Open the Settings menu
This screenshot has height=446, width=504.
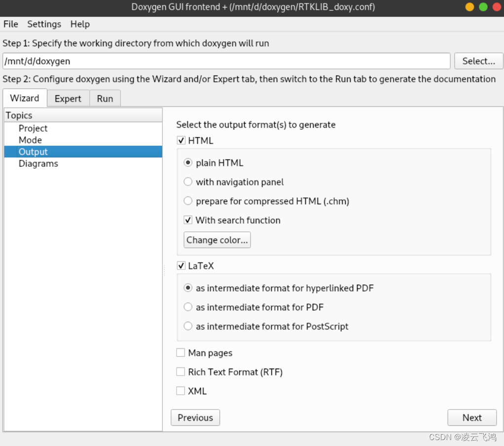tap(44, 24)
